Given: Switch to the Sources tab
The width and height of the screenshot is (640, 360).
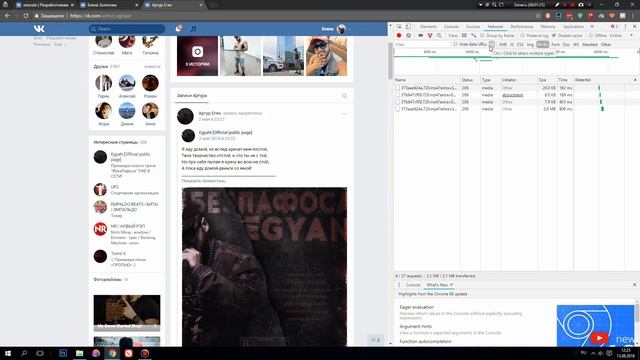Looking at the screenshot, I should click(473, 27).
